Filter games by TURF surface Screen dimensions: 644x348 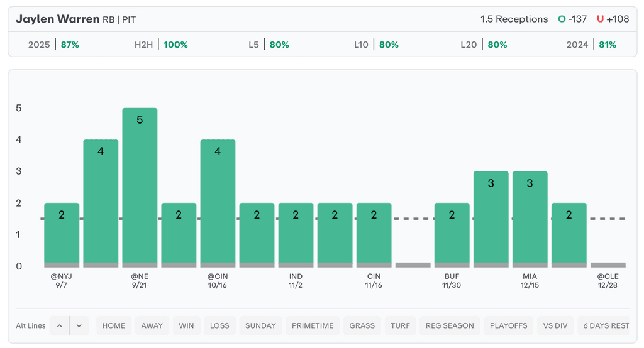(x=400, y=325)
